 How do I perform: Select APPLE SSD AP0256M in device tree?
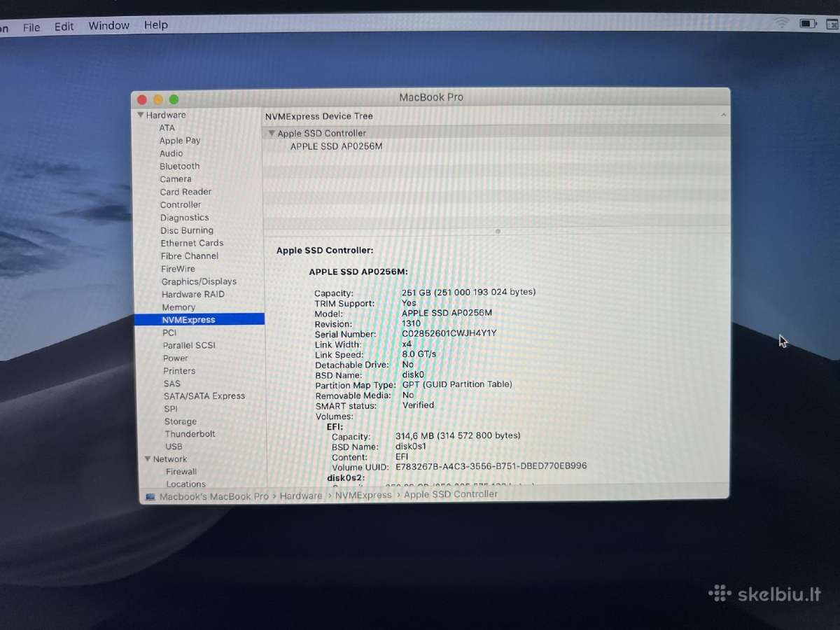[x=336, y=146]
